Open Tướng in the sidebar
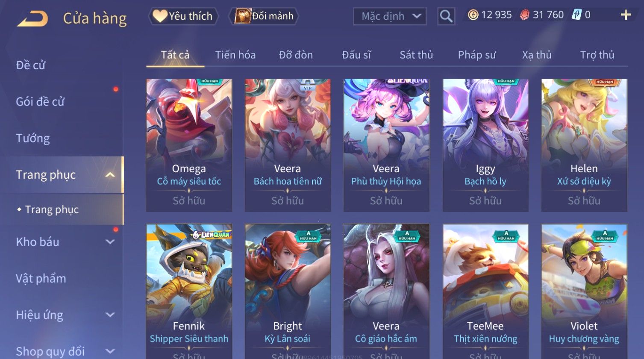 coord(33,138)
